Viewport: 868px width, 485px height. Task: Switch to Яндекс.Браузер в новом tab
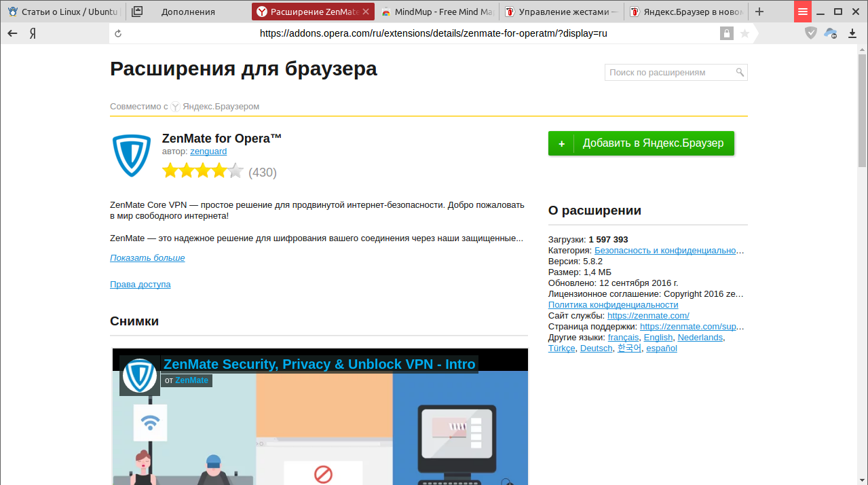685,12
